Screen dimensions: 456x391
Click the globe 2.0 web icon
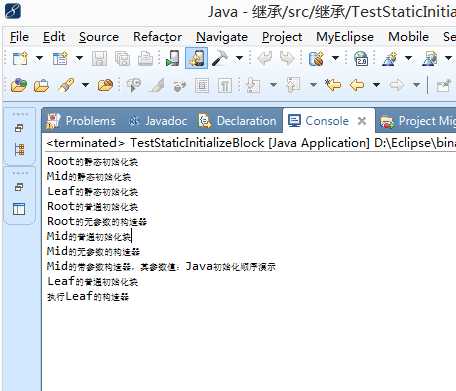point(361,59)
